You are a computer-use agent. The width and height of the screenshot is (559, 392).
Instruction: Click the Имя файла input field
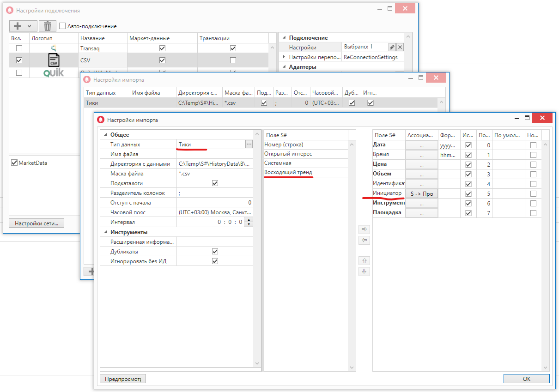215,154
